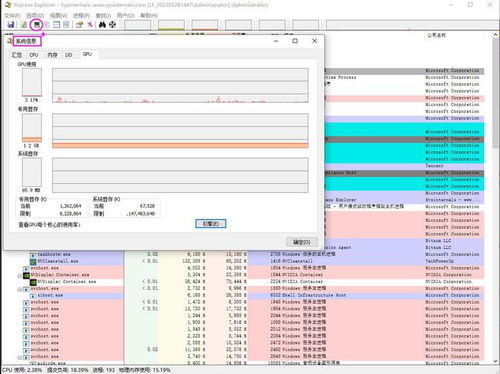500x374 pixels.
Task: Maximize the 系统信息 dialog window
Action: coord(295,41)
